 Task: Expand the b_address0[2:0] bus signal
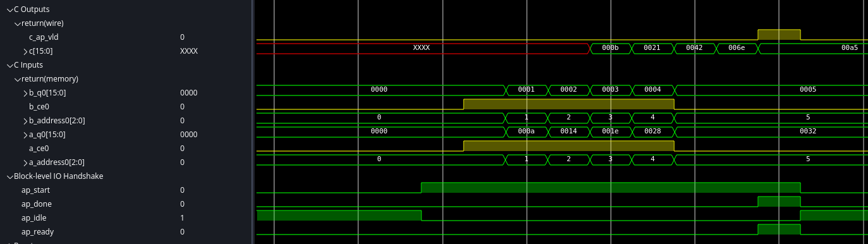pyautogui.click(x=25, y=121)
